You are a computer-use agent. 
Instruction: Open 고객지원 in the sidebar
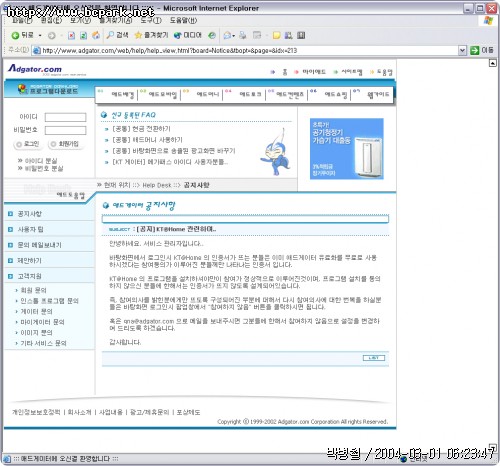[x=29, y=276]
